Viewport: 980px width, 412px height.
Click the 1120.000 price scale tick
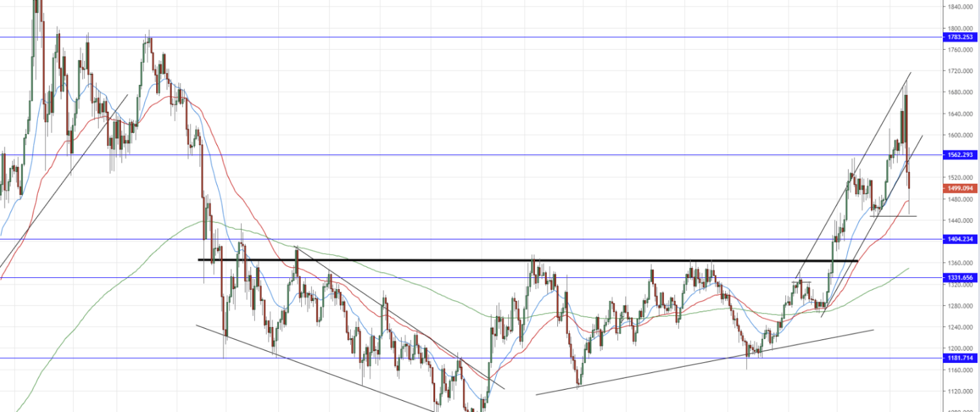(x=960, y=392)
